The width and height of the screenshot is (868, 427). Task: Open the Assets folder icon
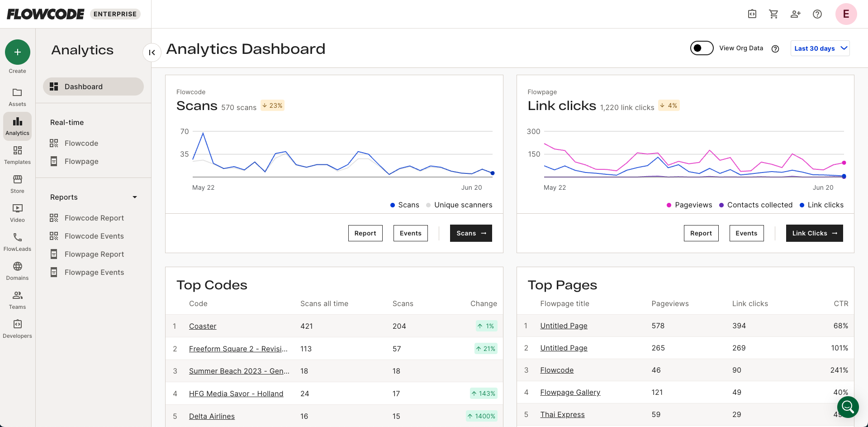point(17,93)
